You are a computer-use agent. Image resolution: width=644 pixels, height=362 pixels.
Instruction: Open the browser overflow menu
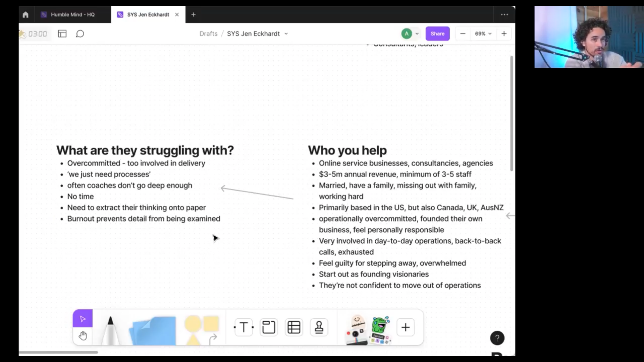click(505, 14)
